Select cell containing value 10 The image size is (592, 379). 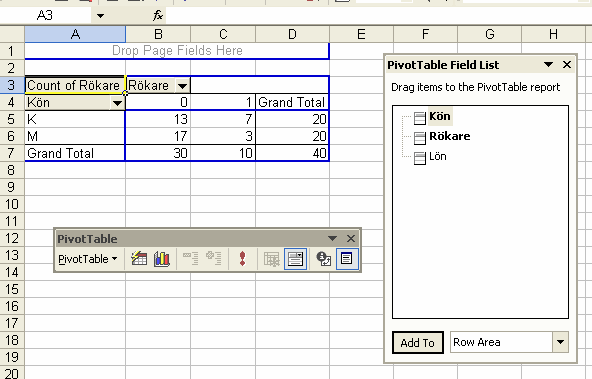click(x=223, y=153)
